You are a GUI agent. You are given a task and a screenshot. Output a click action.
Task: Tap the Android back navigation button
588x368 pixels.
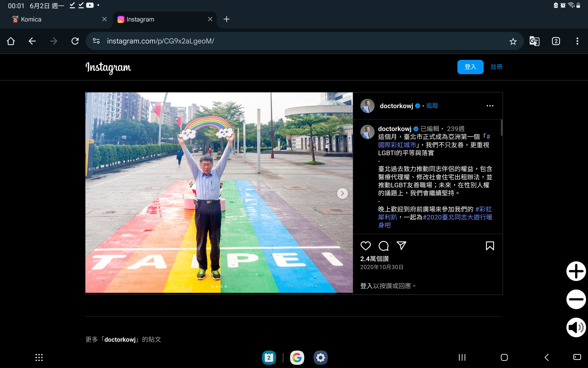pos(546,357)
